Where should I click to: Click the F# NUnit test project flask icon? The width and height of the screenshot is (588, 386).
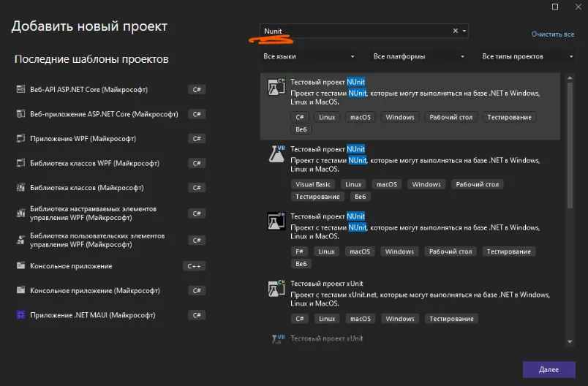point(276,221)
